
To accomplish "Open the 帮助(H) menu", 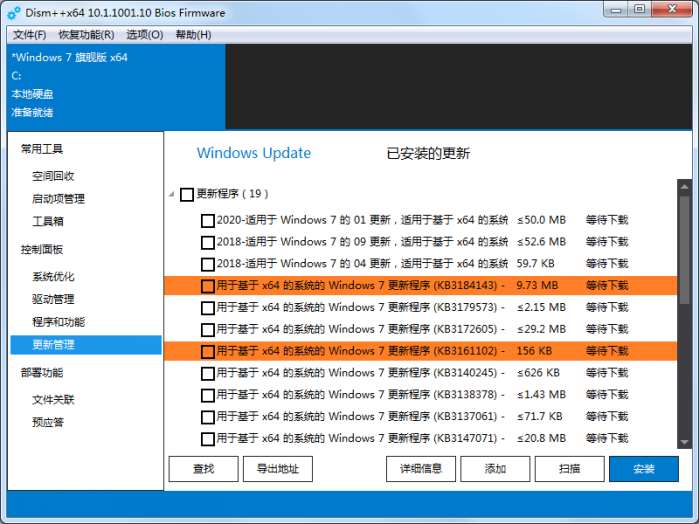I will [193, 35].
